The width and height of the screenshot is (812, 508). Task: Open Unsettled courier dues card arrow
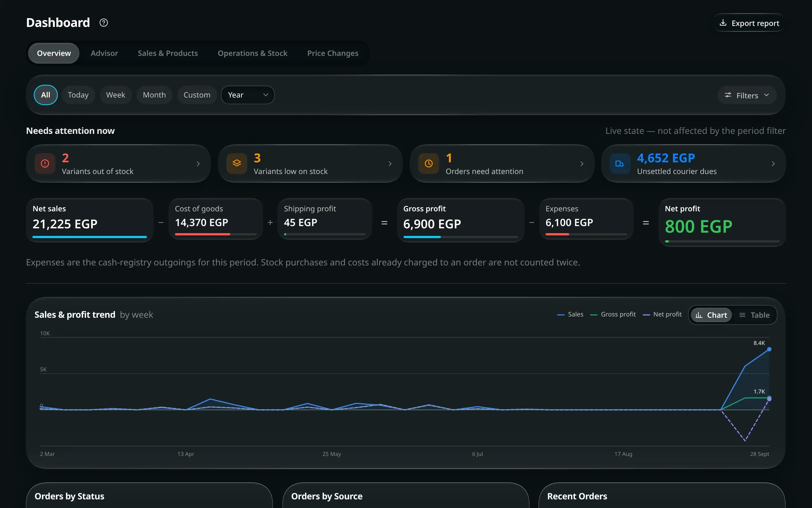[773, 164]
